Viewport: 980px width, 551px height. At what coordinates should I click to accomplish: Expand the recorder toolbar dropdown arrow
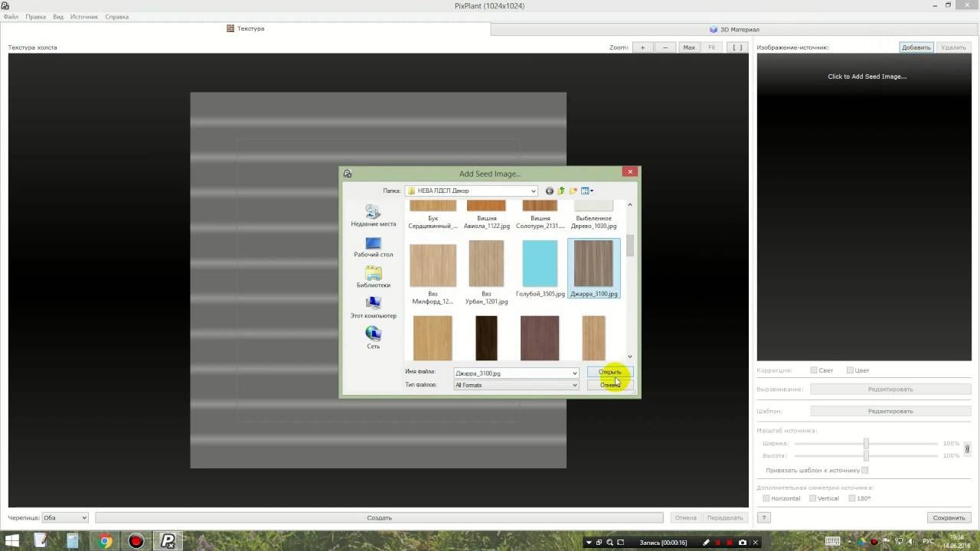pos(588,542)
